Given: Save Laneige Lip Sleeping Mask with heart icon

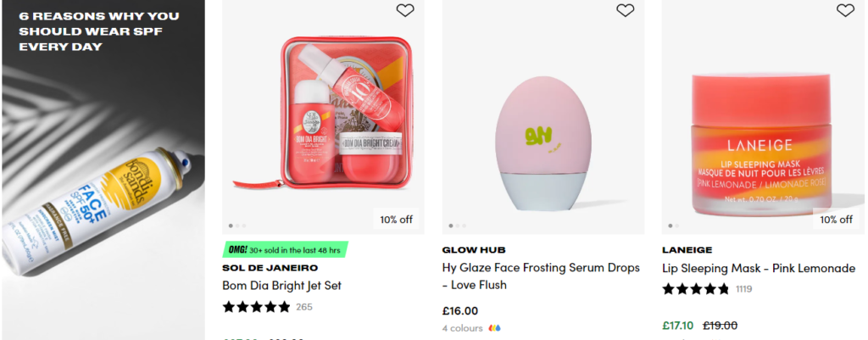Looking at the screenshot, I should (845, 10).
